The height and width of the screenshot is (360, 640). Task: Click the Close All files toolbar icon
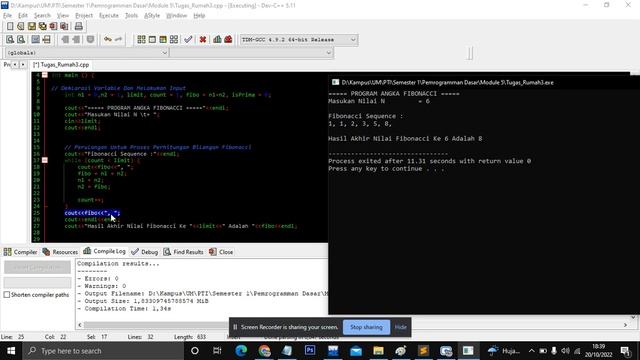pyautogui.click(x=64, y=26)
